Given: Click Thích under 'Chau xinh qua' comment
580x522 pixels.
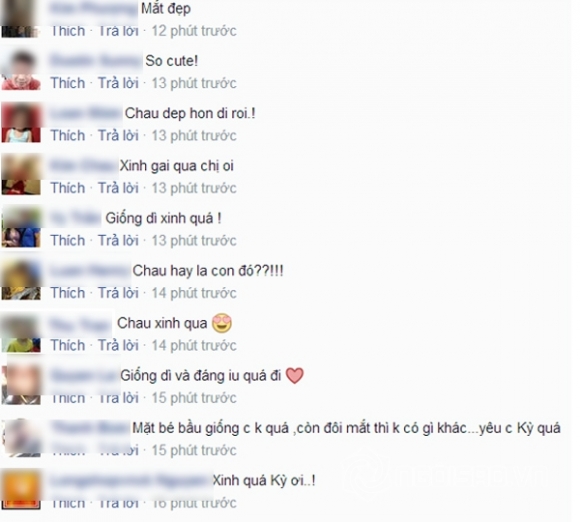Looking at the screenshot, I should pos(68,346).
